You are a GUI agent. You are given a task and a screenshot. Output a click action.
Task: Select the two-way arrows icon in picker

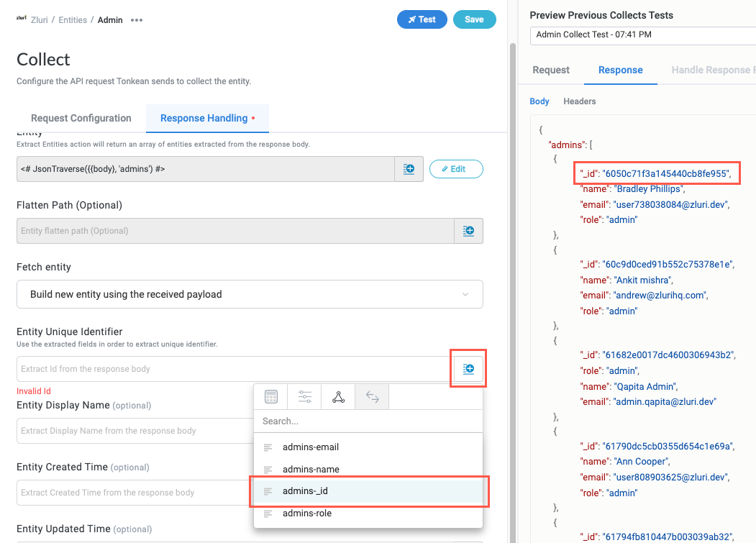coord(372,397)
